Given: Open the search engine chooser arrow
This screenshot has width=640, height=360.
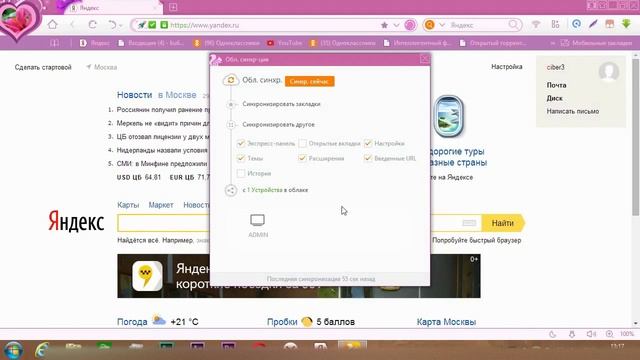Looking at the screenshot, I should (442, 25).
